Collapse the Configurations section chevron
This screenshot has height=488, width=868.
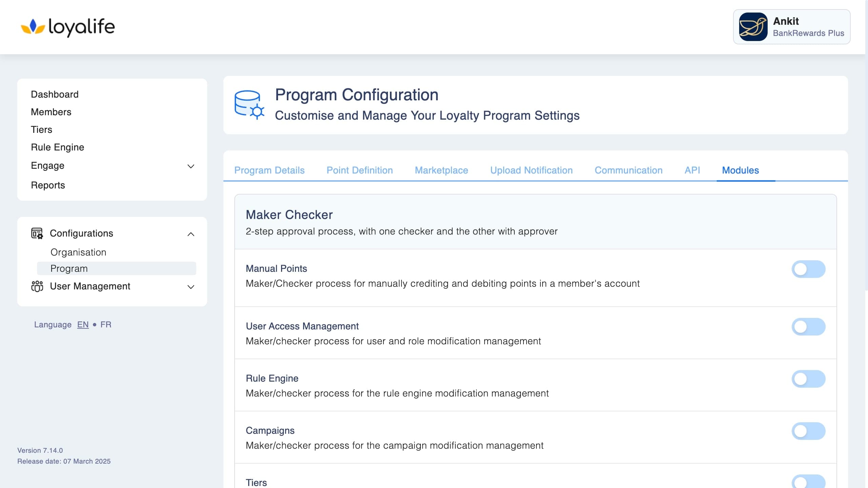[x=191, y=234]
